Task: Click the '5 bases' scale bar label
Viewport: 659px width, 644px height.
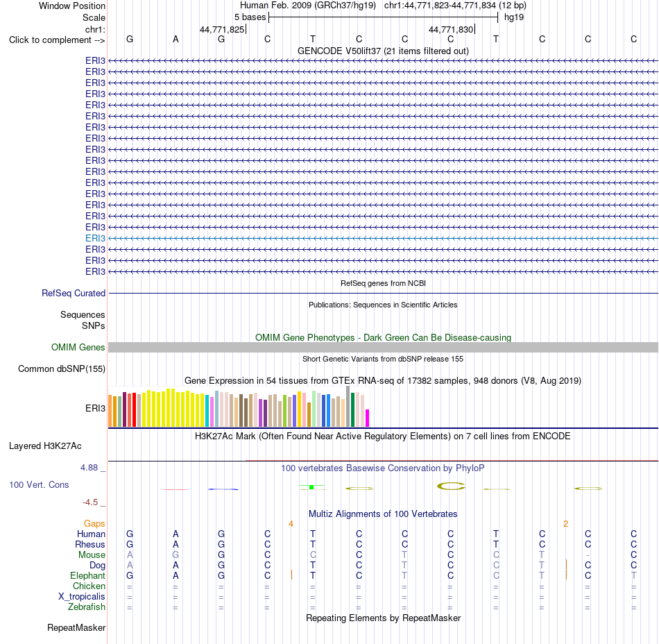Action: click(x=250, y=17)
